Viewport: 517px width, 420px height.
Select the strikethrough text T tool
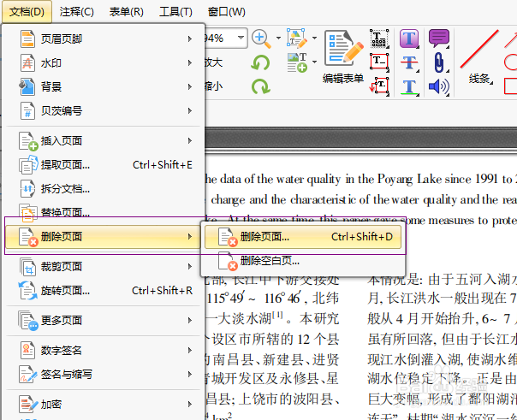click(409, 62)
